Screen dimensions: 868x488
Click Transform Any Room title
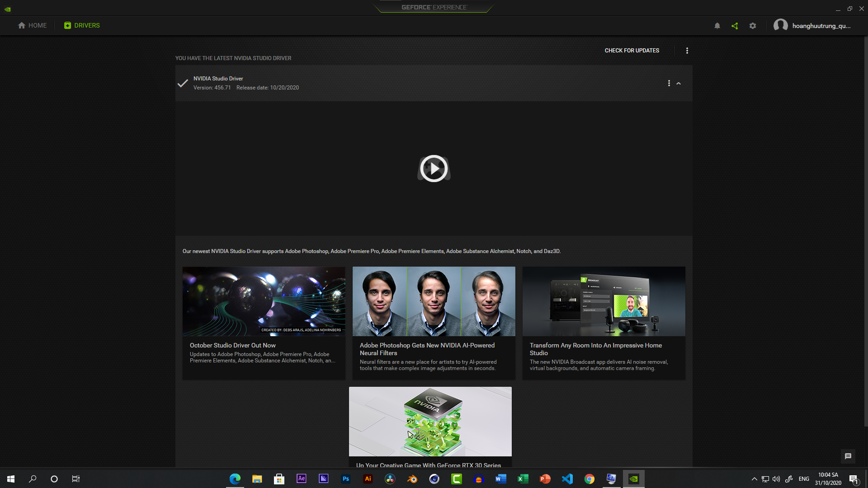[x=596, y=349]
